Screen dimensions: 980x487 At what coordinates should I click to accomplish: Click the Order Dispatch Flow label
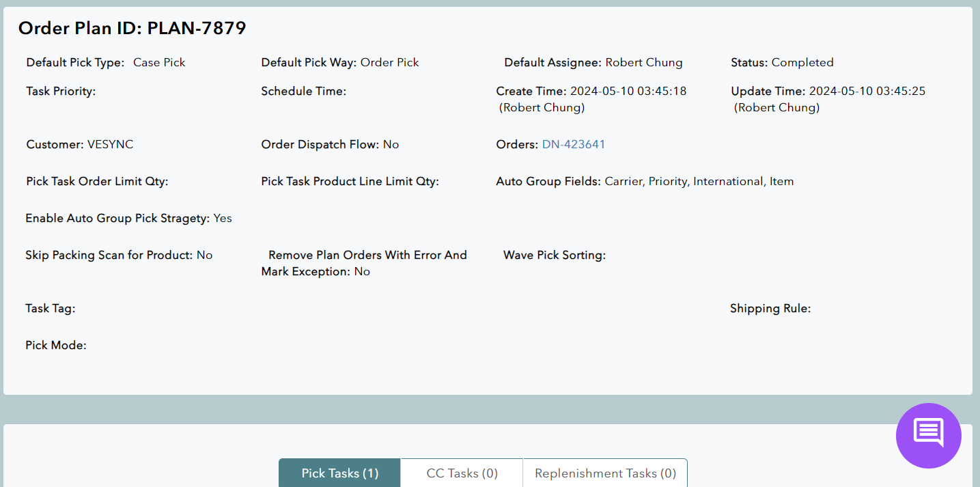(x=320, y=145)
